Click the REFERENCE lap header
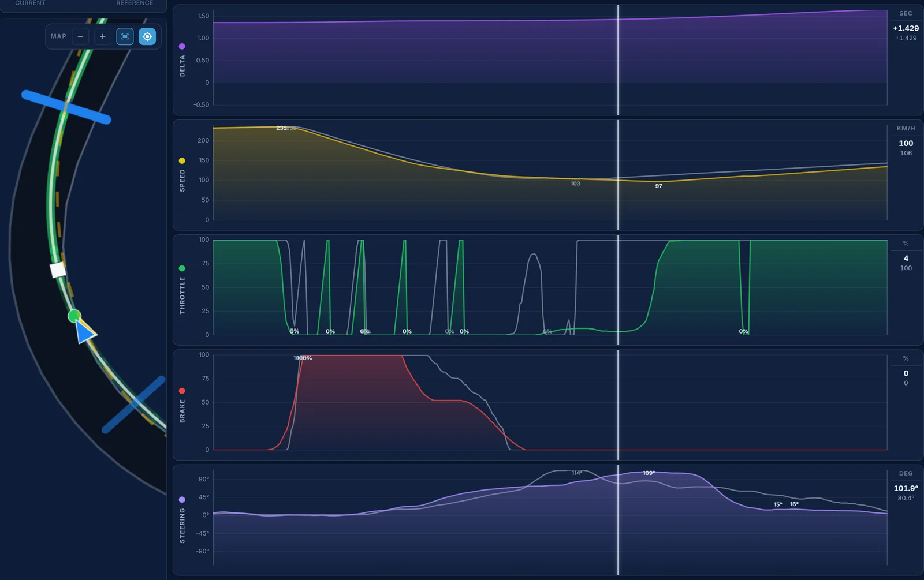Screen dimensions: 924x580 [x=135, y=3]
